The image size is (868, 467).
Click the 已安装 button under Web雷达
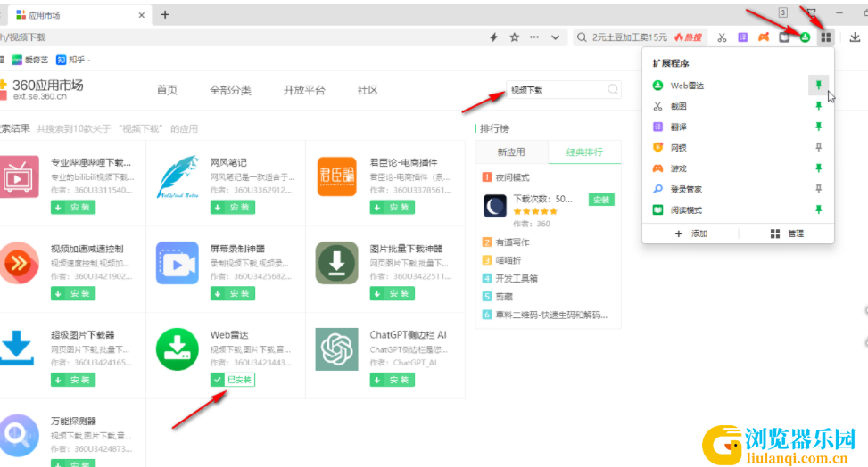coord(233,380)
